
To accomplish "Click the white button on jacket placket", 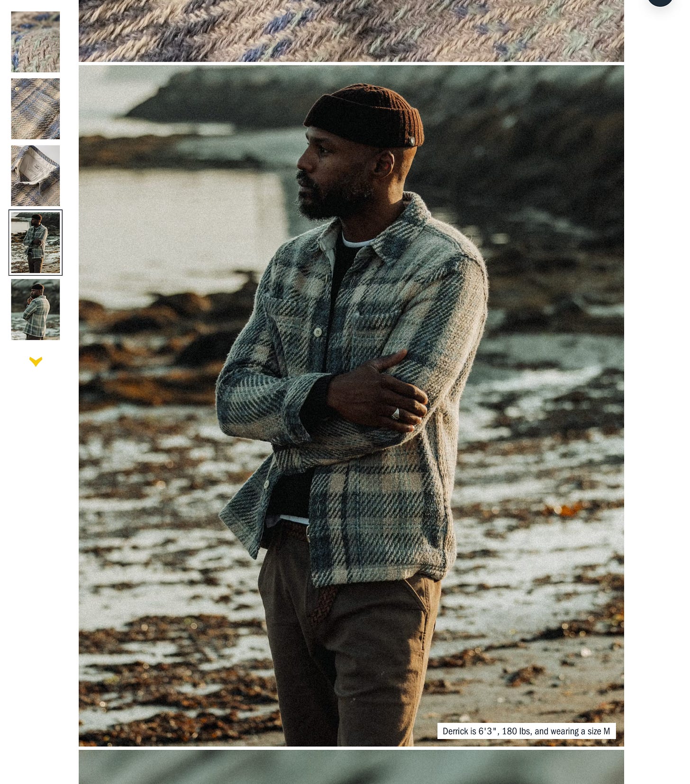I will [318, 333].
